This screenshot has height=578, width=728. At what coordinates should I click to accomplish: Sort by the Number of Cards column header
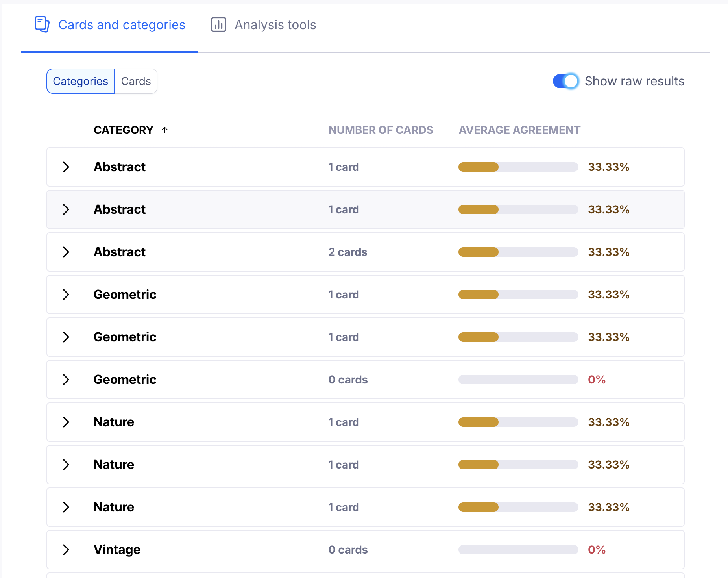[x=381, y=130]
